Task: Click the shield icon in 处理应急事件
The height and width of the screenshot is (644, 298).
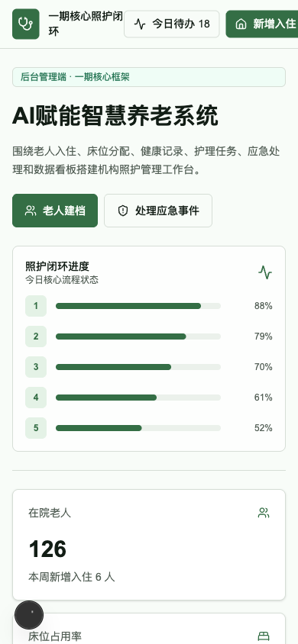Action: pyautogui.click(x=123, y=211)
